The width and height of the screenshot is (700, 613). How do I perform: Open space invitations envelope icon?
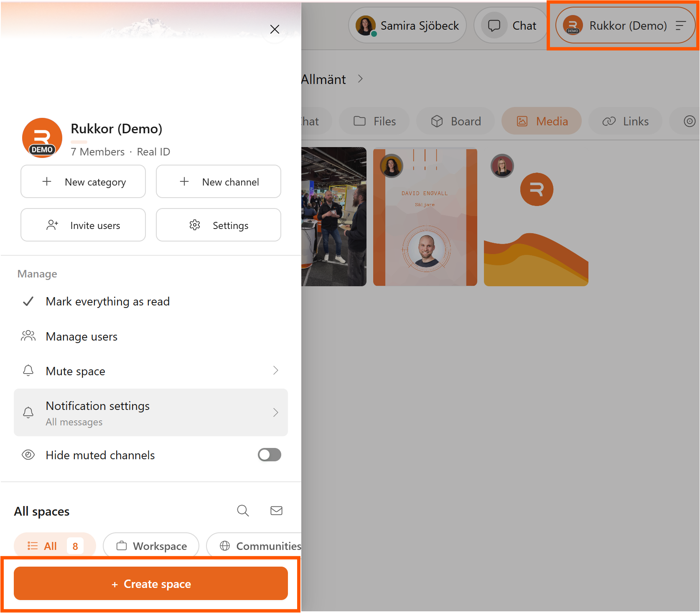tap(276, 511)
